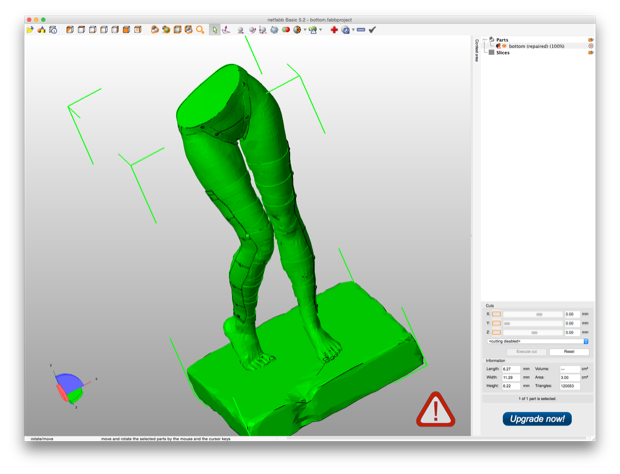Open dropdown arrow beside green platform icon

(x=321, y=30)
